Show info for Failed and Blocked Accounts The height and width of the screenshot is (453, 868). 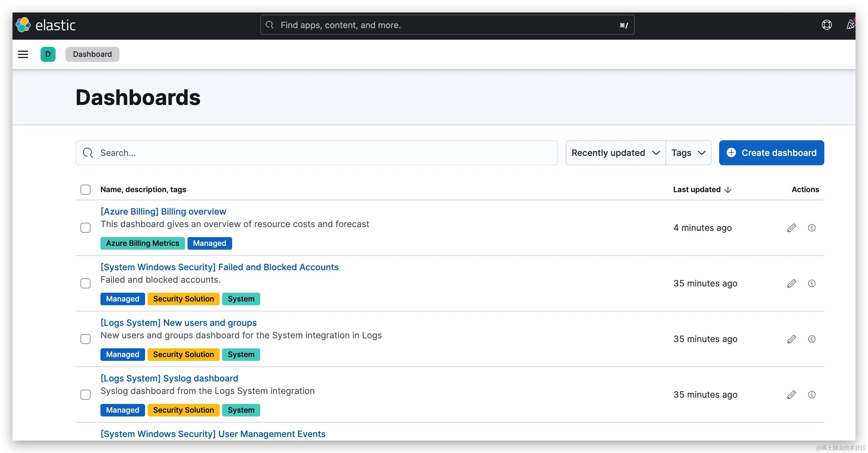point(812,284)
